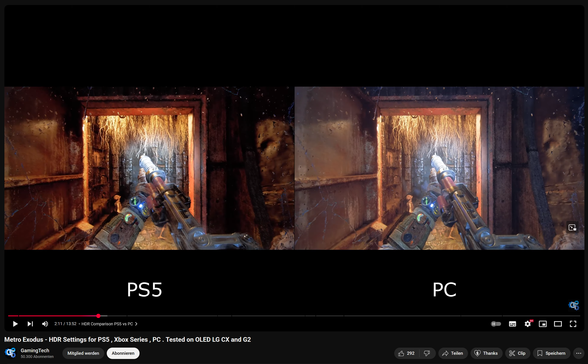Open the HDR Comparison PS5 vs PC chapter list
Viewport: 588px width, 364px height.
click(109, 324)
